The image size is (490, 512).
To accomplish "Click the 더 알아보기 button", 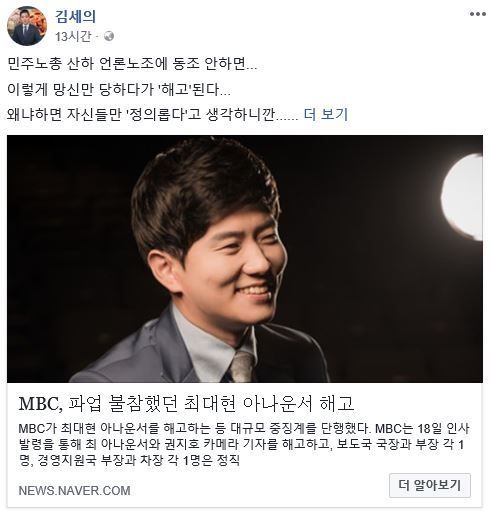I will click(x=430, y=485).
